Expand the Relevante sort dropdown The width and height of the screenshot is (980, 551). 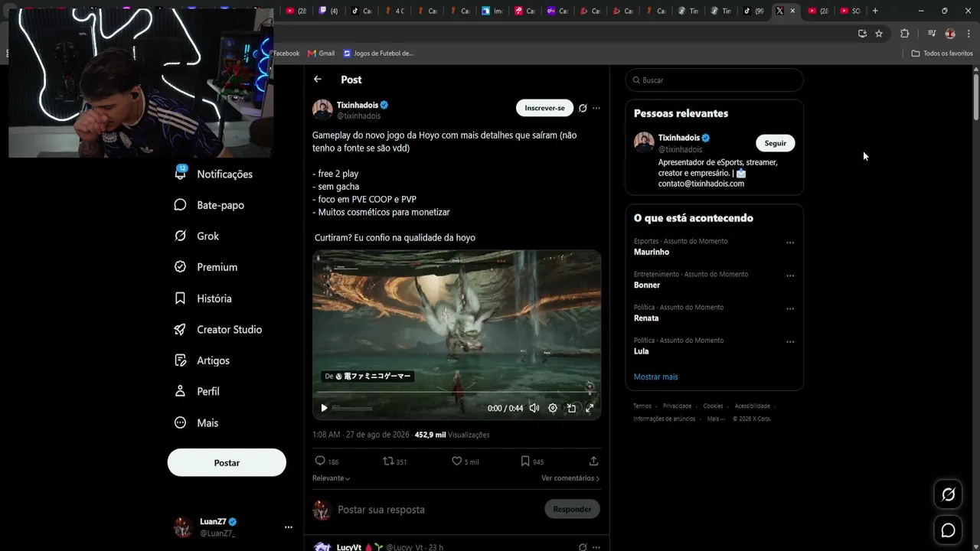point(332,478)
